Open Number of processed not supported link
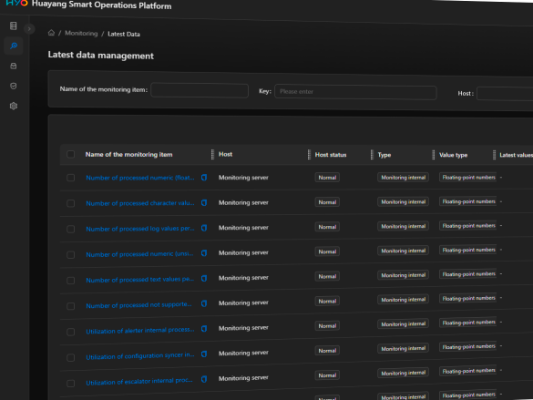This screenshot has height=400, width=533. pyautogui.click(x=139, y=305)
